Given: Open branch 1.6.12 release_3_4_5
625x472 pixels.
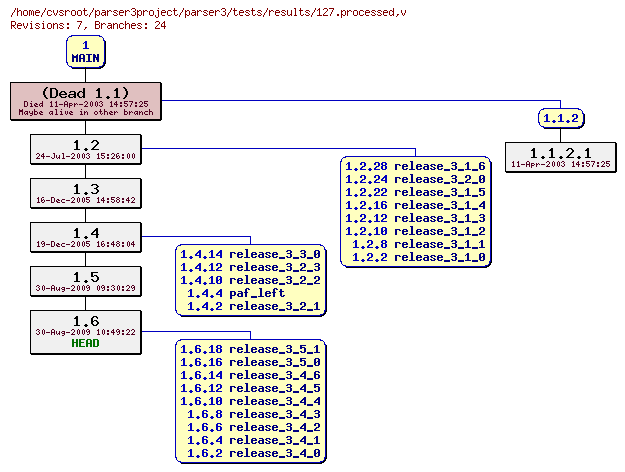Looking at the screenshot, I should pos(250,388).
